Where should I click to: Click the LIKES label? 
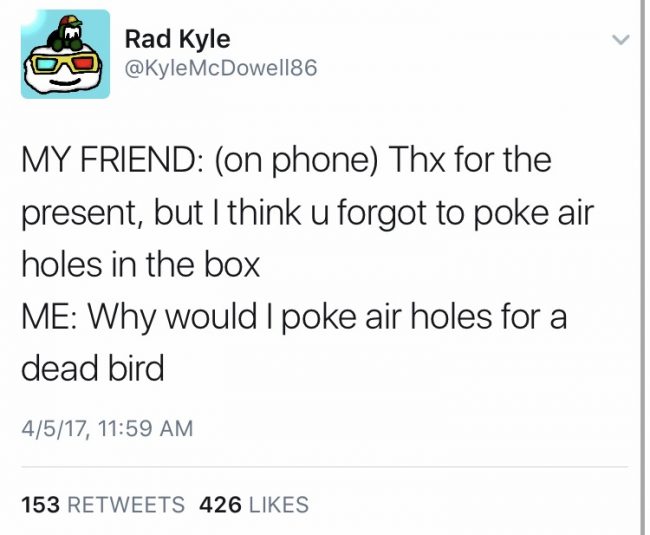pyautogui.click(x=279, y=505)
